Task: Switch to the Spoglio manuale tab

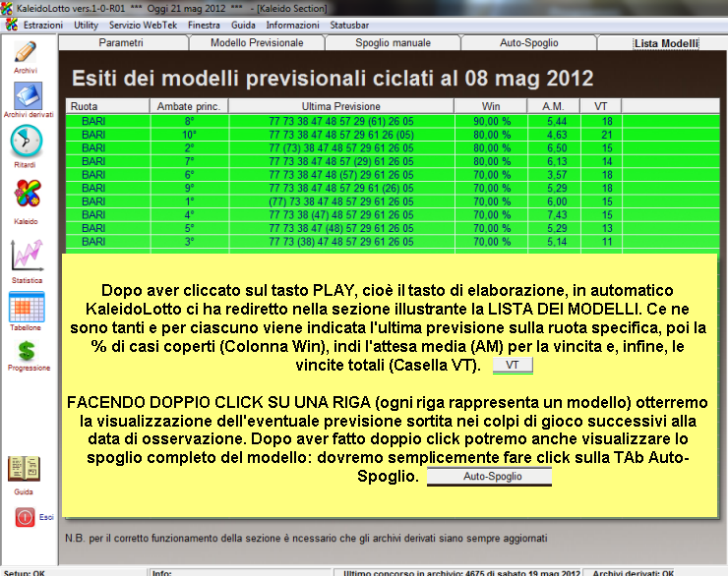Action: 393,42
